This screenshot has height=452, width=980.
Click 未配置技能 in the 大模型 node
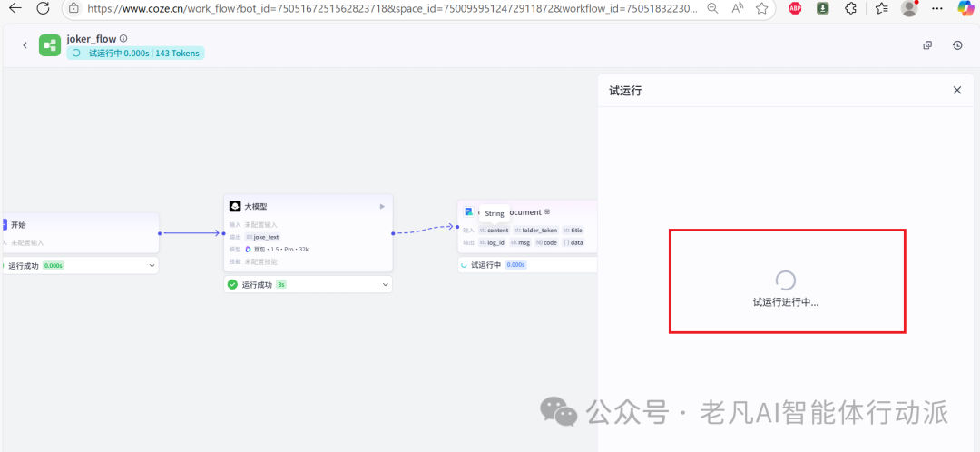coord(260,261)
